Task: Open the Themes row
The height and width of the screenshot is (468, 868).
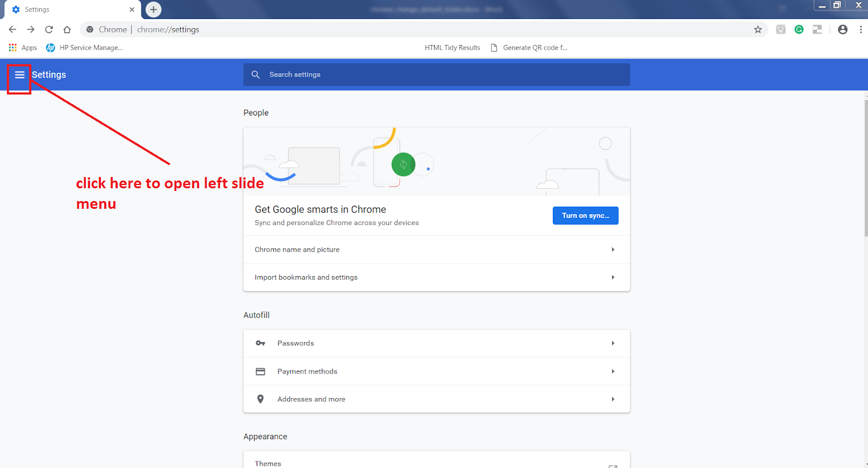Action: click(x=437, y=461)
